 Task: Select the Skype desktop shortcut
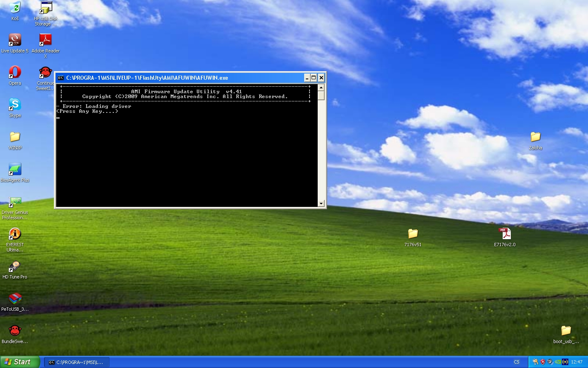tap(15, 108)
